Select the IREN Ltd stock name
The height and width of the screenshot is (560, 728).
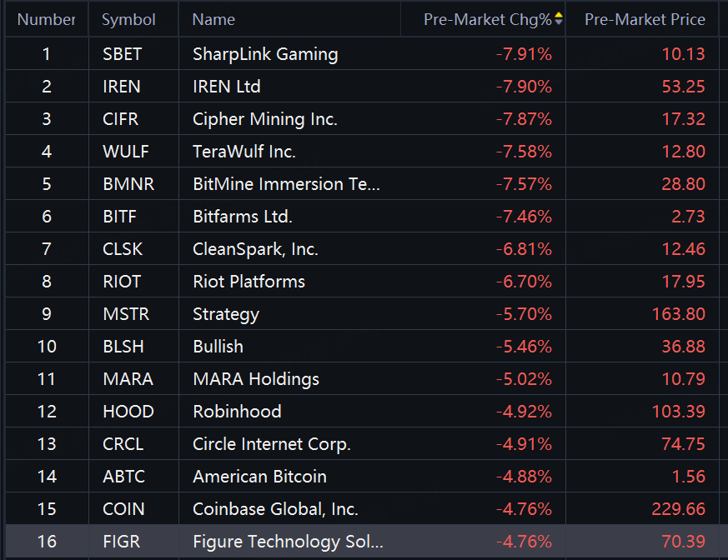(227, 87)
